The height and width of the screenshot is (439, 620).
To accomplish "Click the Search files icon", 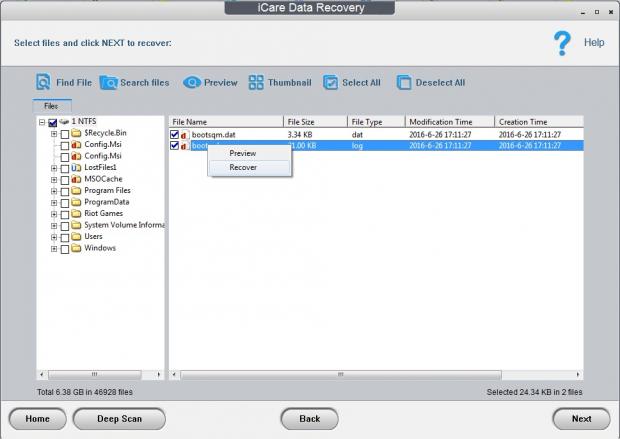I will pos(108,83).
